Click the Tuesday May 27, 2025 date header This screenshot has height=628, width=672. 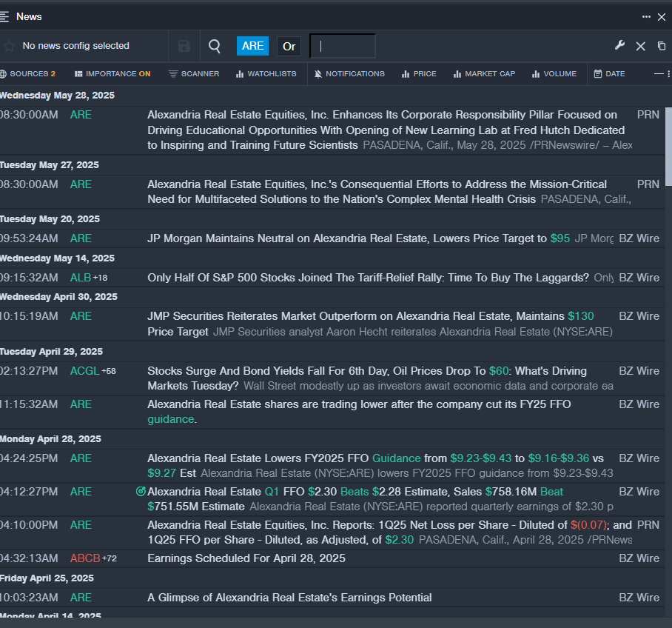click(x=50, y=164)
